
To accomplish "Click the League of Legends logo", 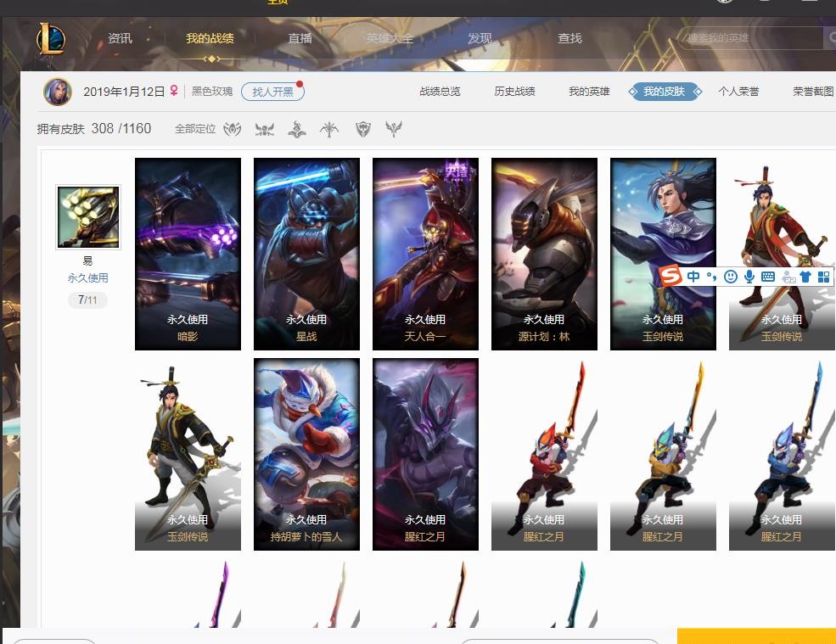I will click(x=51, y=38).
